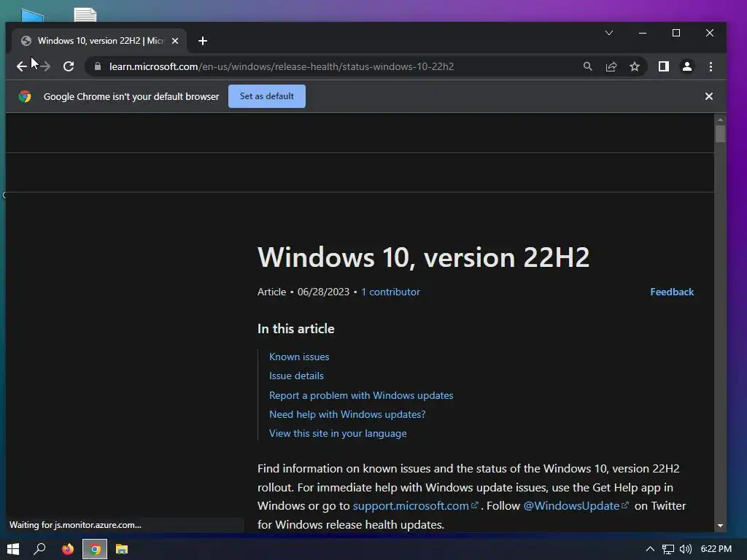Click the scrollbar down arrow
The height and width of the screenshot is (560, 747).
(720, 526)
